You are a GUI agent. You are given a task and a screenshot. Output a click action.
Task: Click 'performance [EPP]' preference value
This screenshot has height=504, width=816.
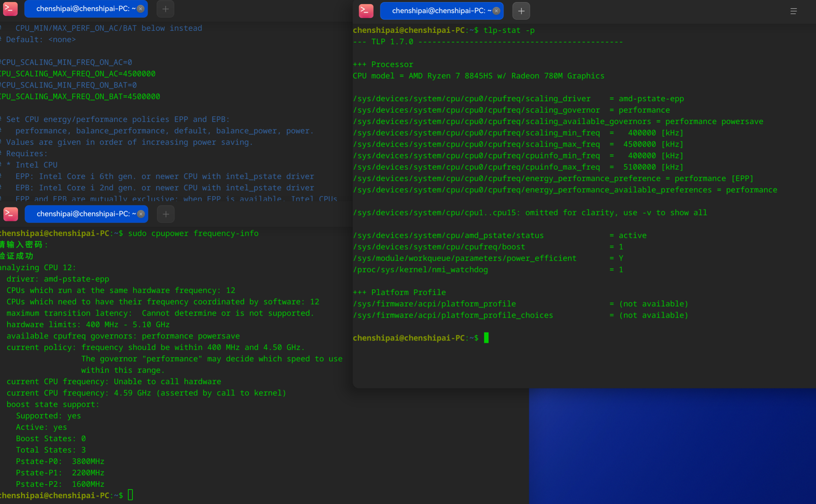pos(714,178)
